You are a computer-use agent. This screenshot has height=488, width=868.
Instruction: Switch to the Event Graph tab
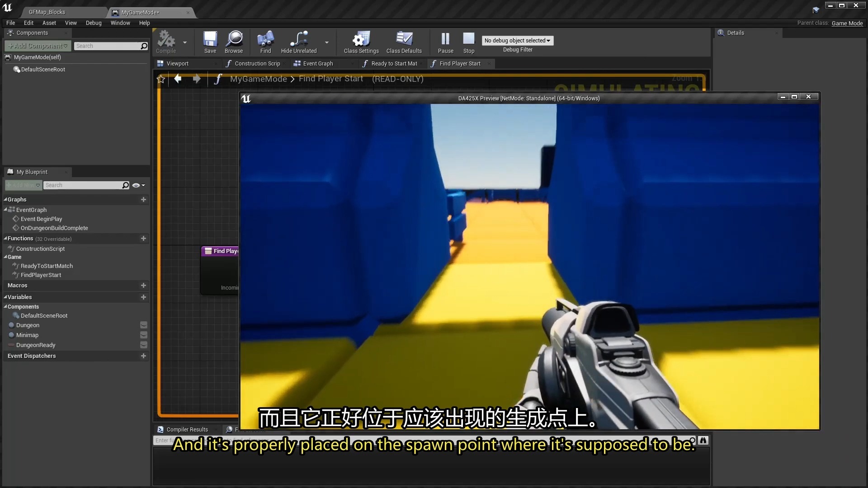(317, 64)
